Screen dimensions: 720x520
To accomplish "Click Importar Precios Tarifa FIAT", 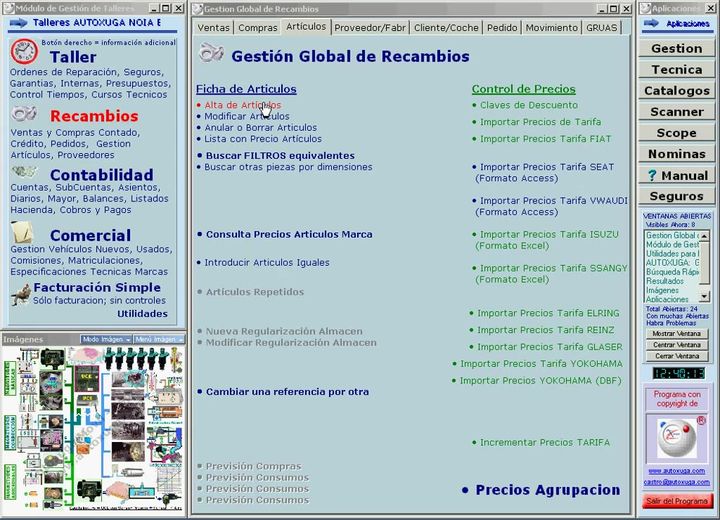I will pos(545,139).
